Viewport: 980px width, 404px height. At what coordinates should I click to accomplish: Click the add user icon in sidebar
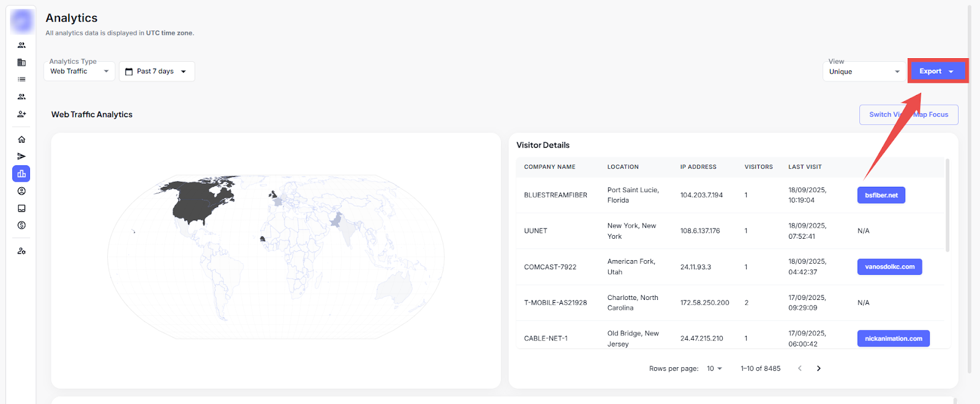click(x=21, y=114)
